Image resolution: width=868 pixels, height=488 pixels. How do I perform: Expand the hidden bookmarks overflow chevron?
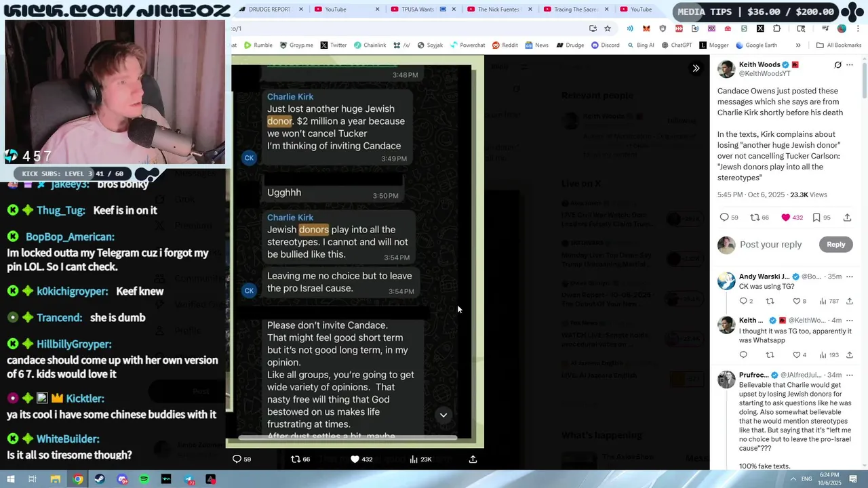(798, 45)
